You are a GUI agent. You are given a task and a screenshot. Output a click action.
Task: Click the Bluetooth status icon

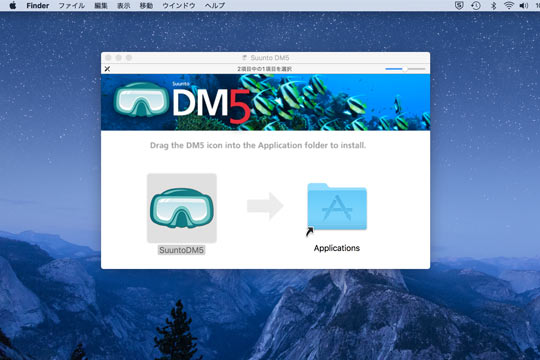(493, 6)
